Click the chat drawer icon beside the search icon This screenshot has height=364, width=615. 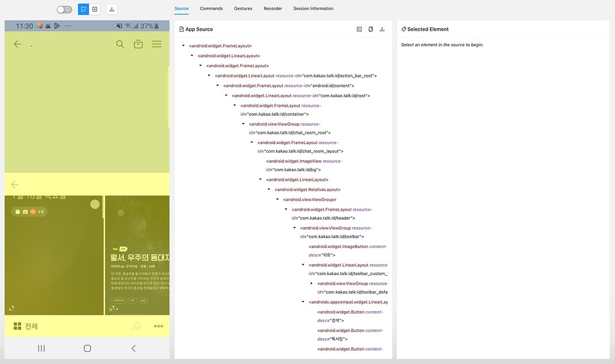pyautogui.click(x=138, y=44)
